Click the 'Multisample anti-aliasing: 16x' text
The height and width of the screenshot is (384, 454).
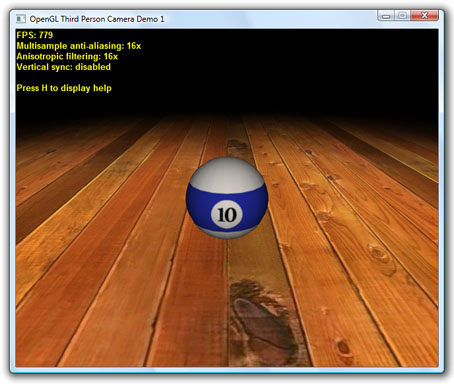click(79, 46)
